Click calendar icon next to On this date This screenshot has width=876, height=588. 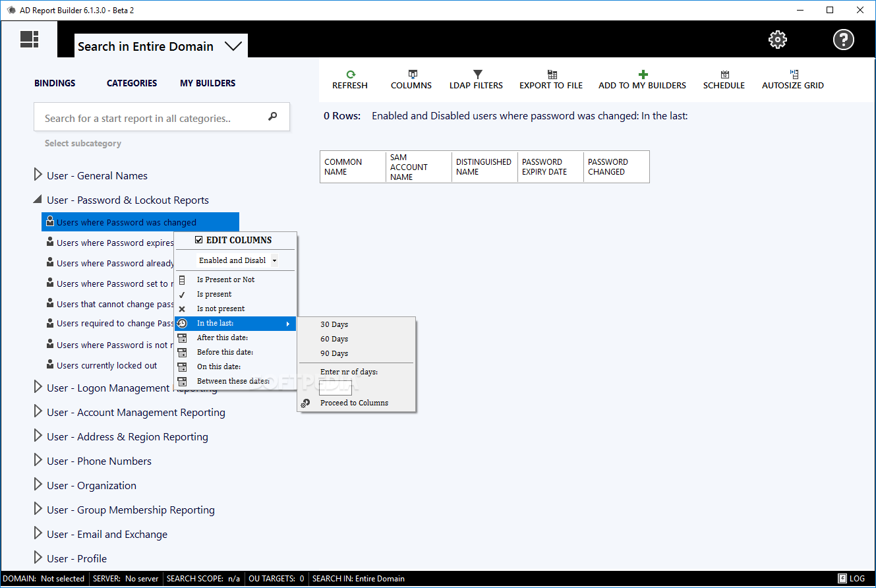click(182, 367)
